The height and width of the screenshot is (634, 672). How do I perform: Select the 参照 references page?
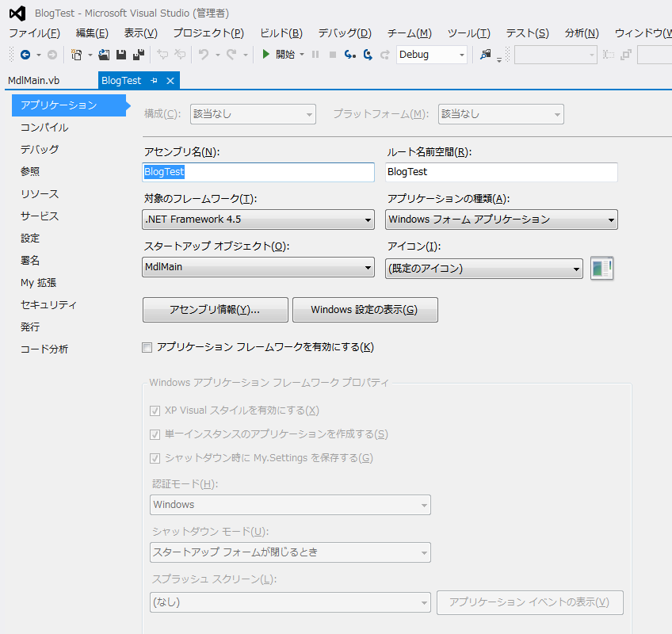pos(30,171)
